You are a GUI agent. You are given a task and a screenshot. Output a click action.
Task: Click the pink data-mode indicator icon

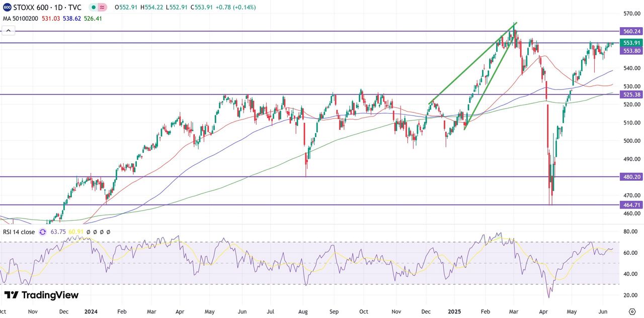pos(102,8)
